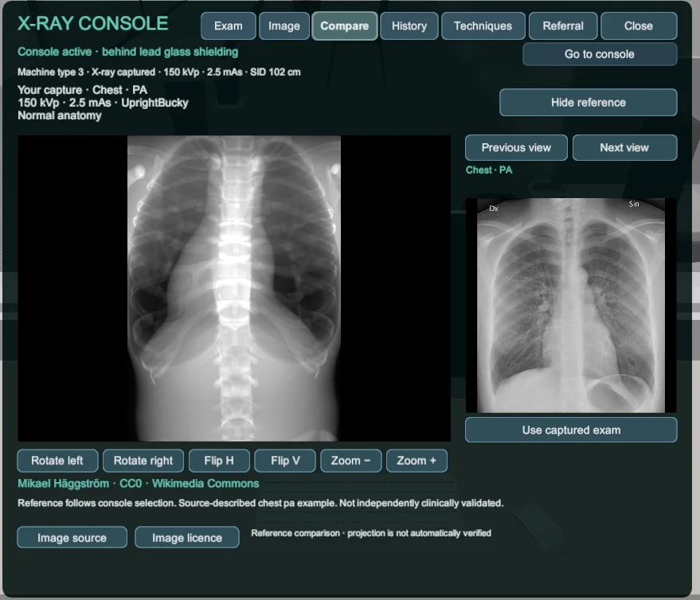Click the 'Machine type 3' info line
This screenshot has width=700, height=600.
(159, 72)
